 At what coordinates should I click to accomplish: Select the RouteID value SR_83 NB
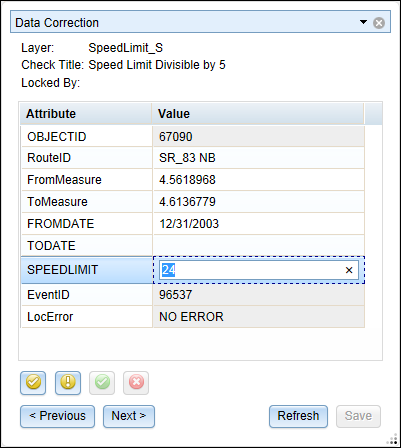187,158
